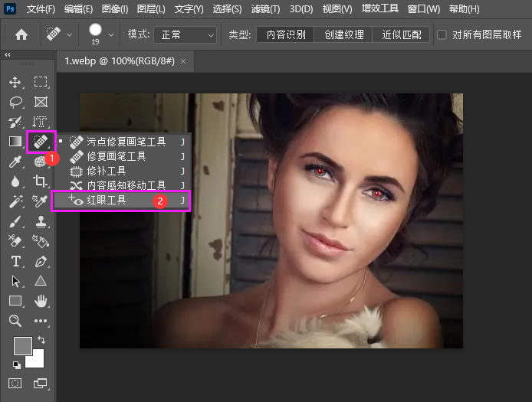
Task: Enable 对所有图层取样 checkbox
Action: 442,34
